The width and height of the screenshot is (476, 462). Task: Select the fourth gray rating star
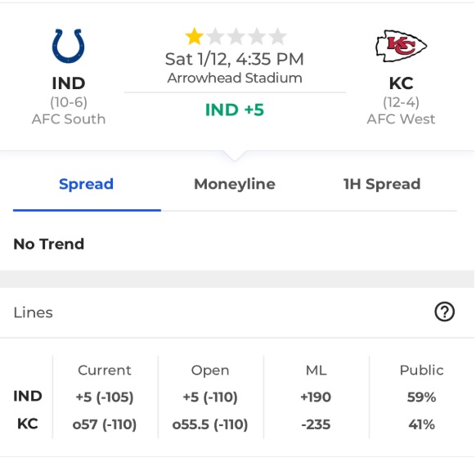pos(257,36)
